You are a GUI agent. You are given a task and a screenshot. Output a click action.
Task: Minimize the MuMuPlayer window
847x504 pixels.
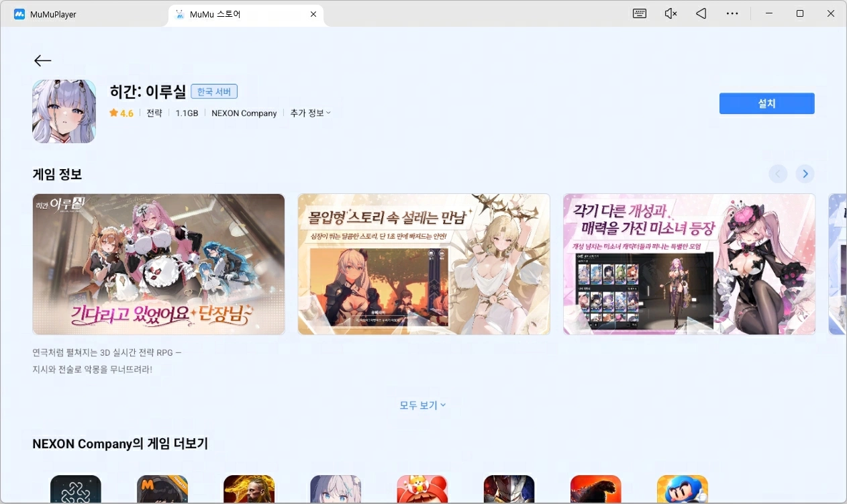point(768,13)
